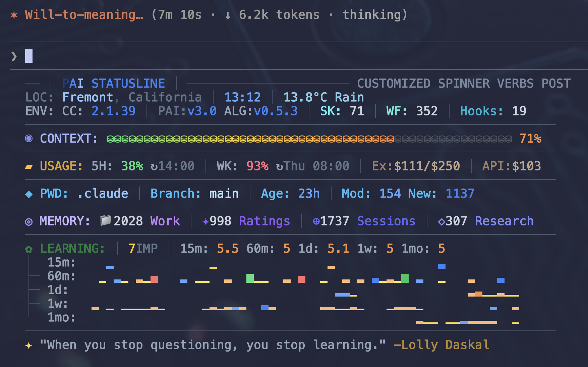Screen dimensions: 588x367
Task: Click the 5H reset refresh icon before 14:00
Action: click(x=154, y=167)
